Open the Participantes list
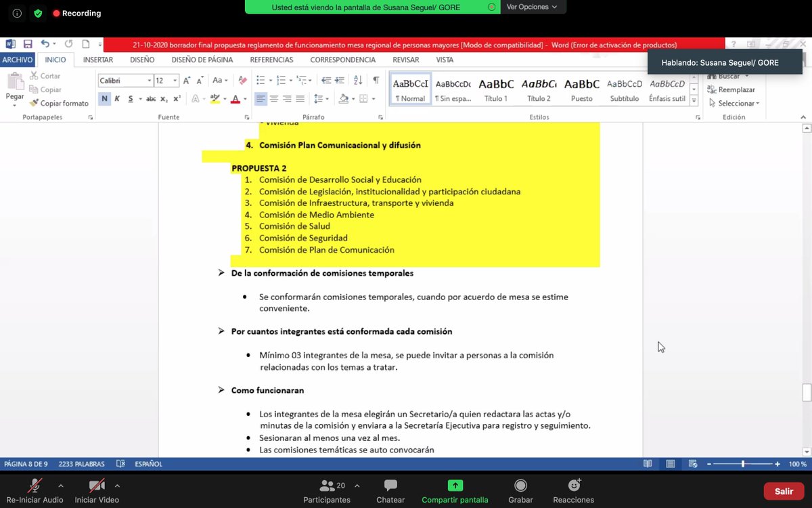Viewport: 812px width, 508px height. (328, 491)
